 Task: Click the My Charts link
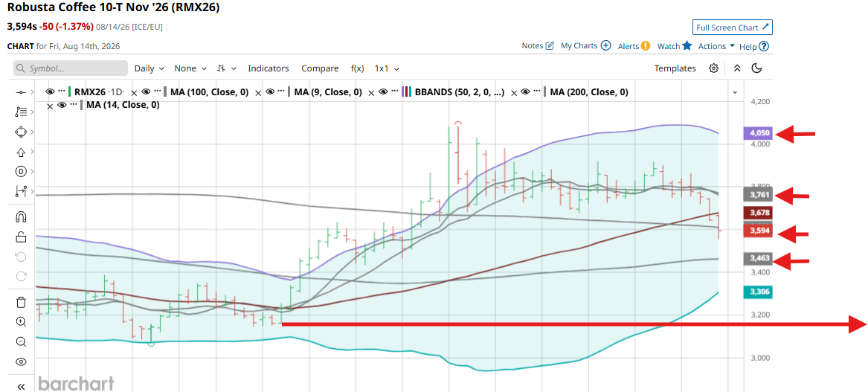[x=579, y=46]
